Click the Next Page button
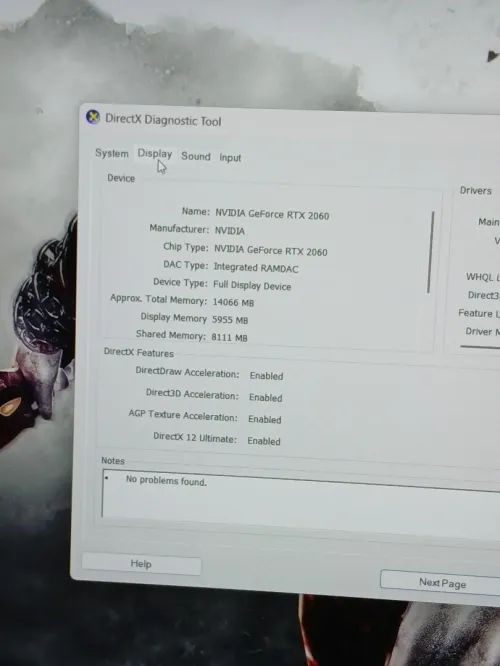 point(440,583)
